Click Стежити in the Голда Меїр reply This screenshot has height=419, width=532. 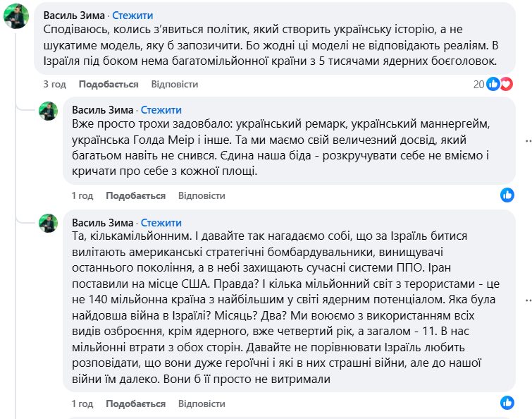pyautogui.click(x=161, y=110)
